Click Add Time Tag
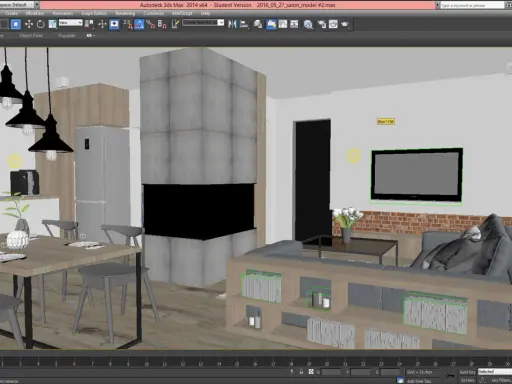The image size is (512, 384). (419, 381)
